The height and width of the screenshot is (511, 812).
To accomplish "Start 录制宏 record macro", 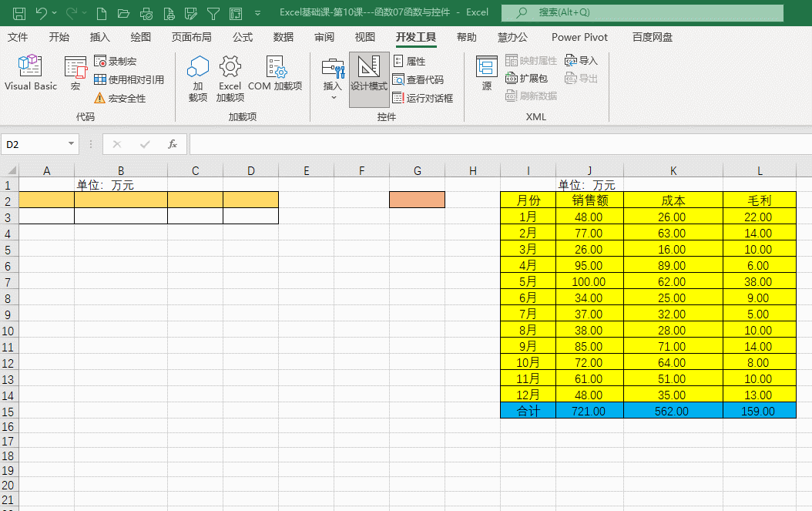I will tap(116, 61).
